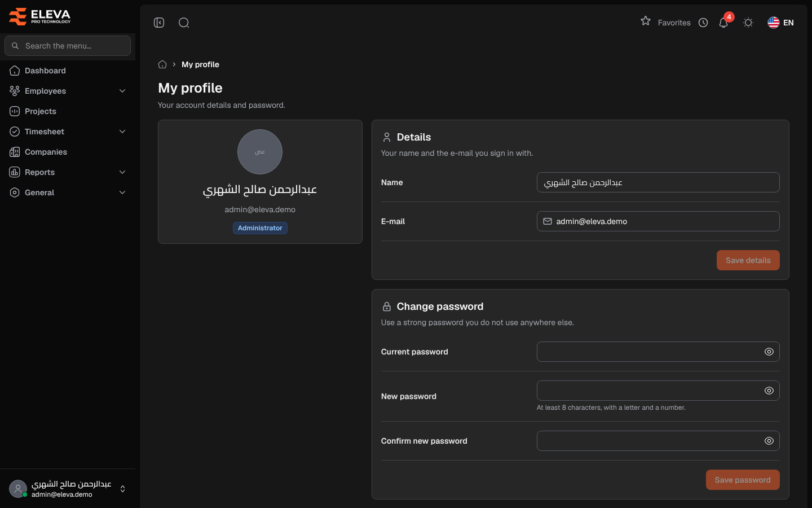Click the Timesheet check-circle icon
The width and height of the screenshot is (812, 508).
tap(15, 132)
